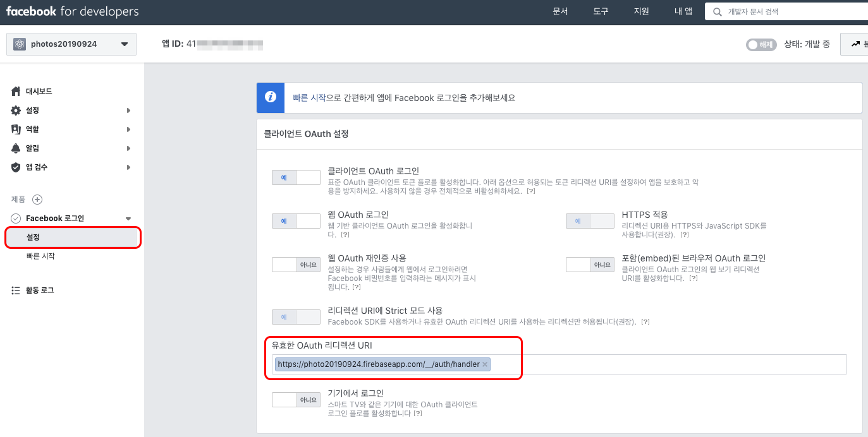This screenshot has width=868, height=437.
Task: Open the 내 앱 top menu
Action: 683,11
